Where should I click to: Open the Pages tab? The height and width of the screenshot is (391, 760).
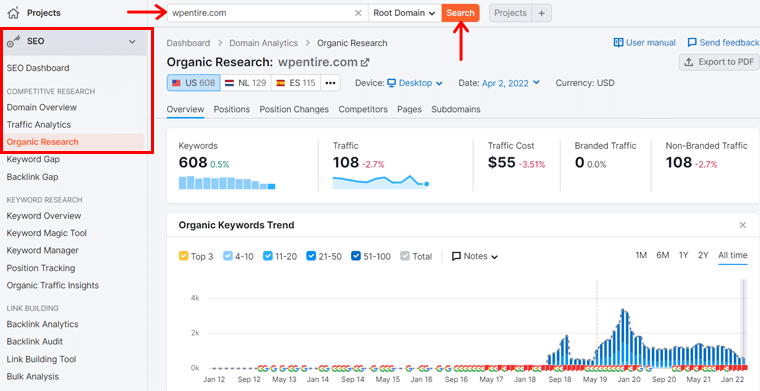(409, 109)
